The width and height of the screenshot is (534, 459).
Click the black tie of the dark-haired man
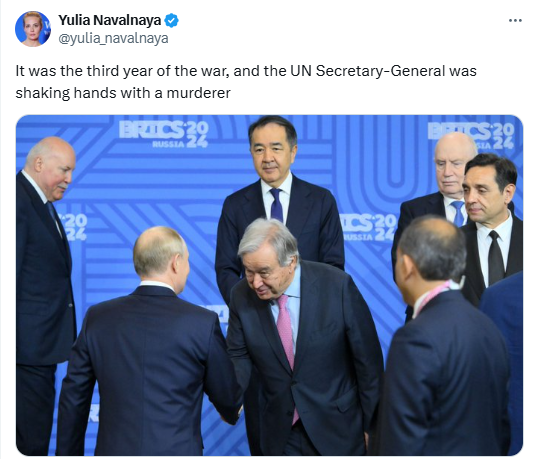495,257
